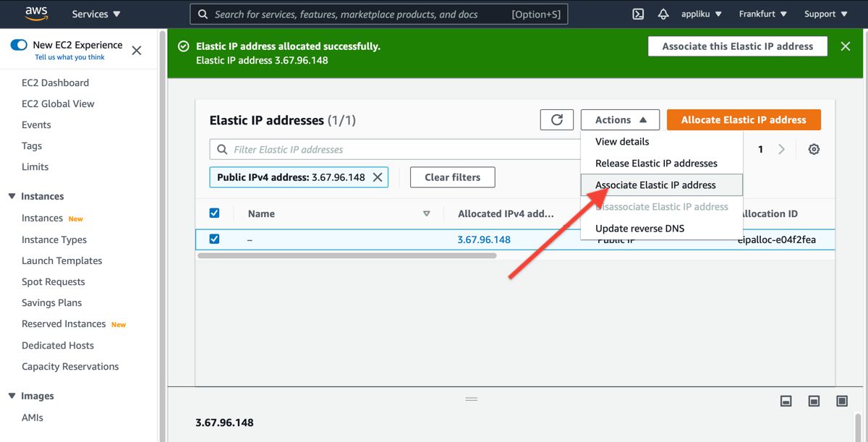Choose Associate Elastic IP address menu item
The width and height of the screenshot is (868, 442).
[655, 185]
